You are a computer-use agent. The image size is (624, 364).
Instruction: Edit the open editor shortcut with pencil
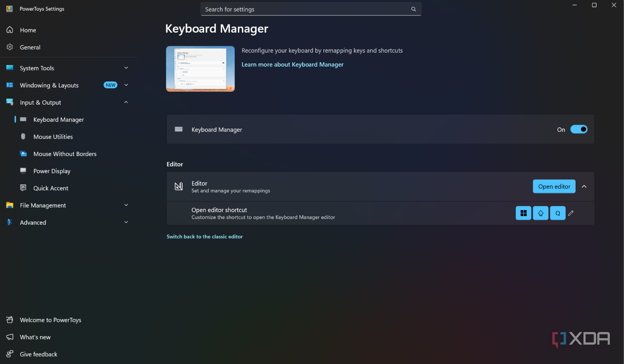coord(571,213)
